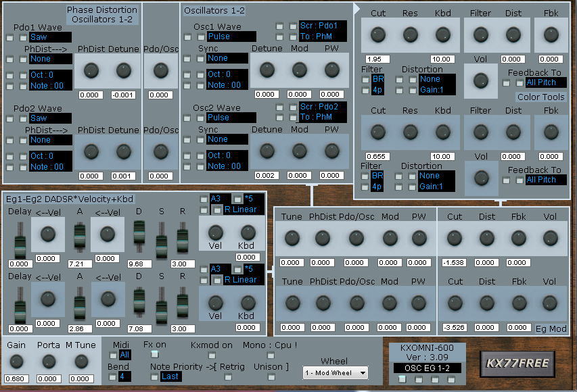Open Color Tools
577x392 pixels.
pyautogui.click(x=540, y=97)
